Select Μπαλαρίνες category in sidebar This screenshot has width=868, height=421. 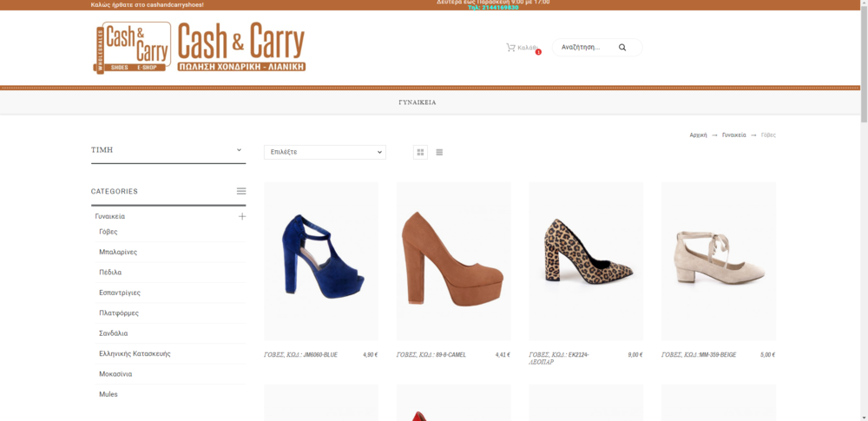pos(118,252)
